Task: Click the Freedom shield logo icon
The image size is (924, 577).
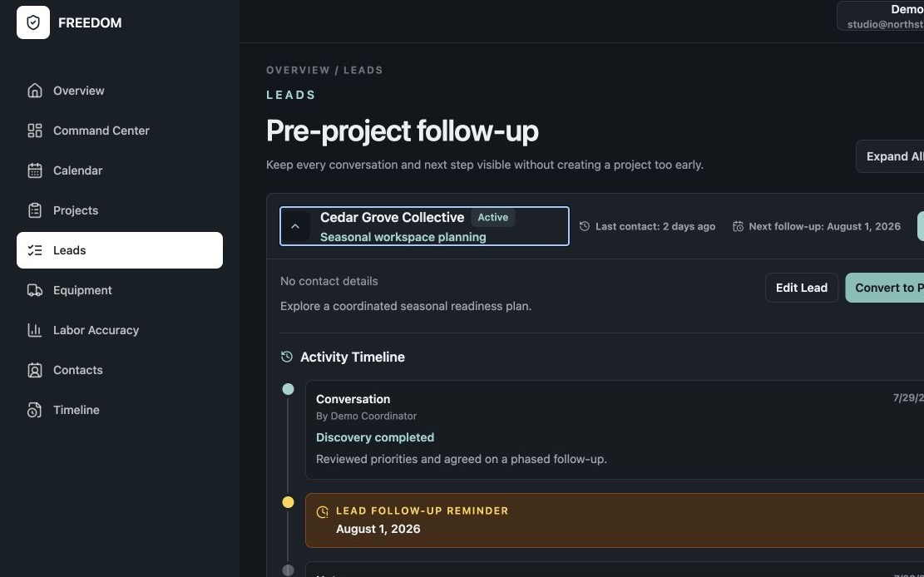Action: click(x=33, y=22)
